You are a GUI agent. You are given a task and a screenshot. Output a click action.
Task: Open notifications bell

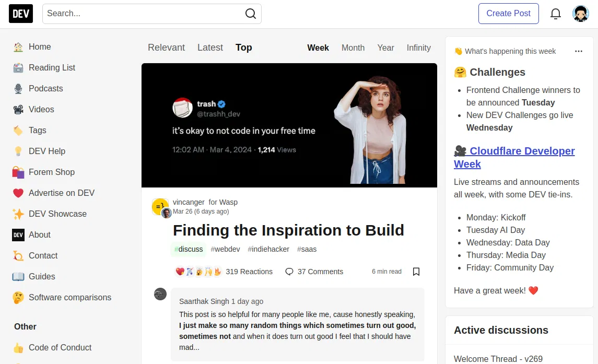pyautogui.click(x=556, y=14)
